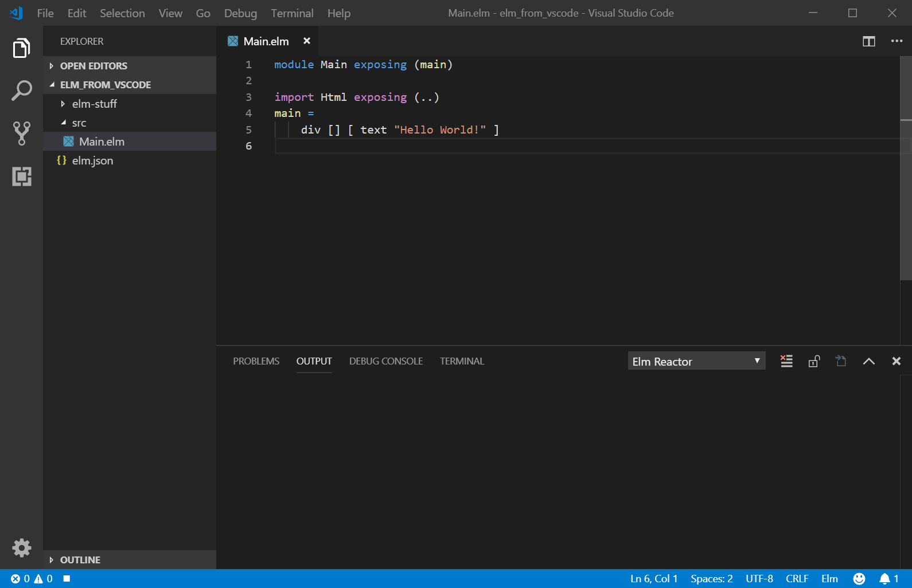Select the Elm Reactor output channel dropdown

click(696, 361)
